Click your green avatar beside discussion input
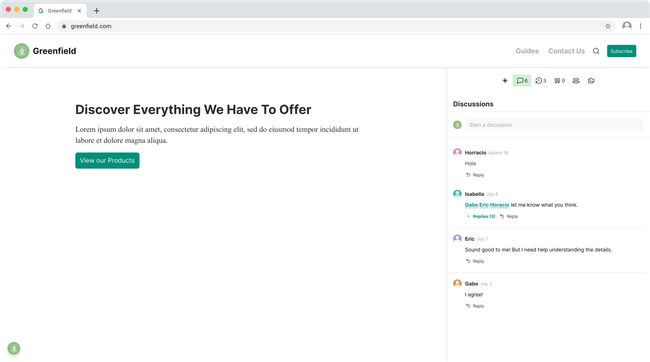Image resolution: width=650 pixels, height=362 pixels. [457, 125]
